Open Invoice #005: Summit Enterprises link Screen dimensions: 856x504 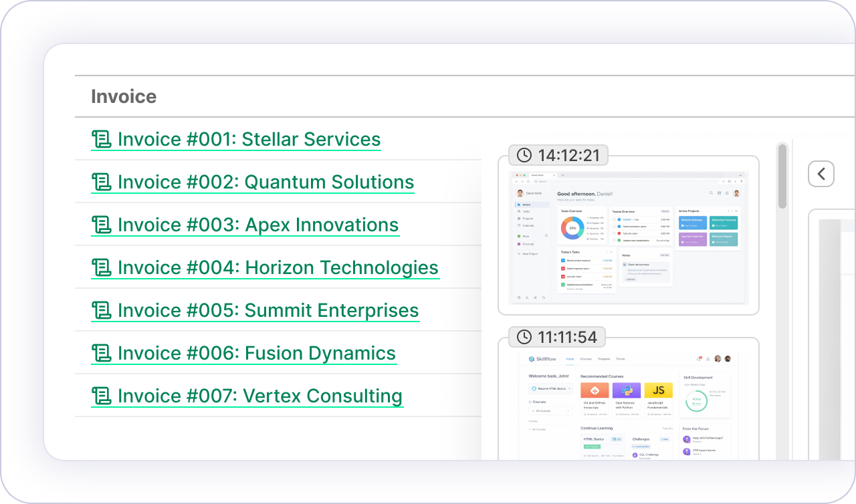(268, 310)
